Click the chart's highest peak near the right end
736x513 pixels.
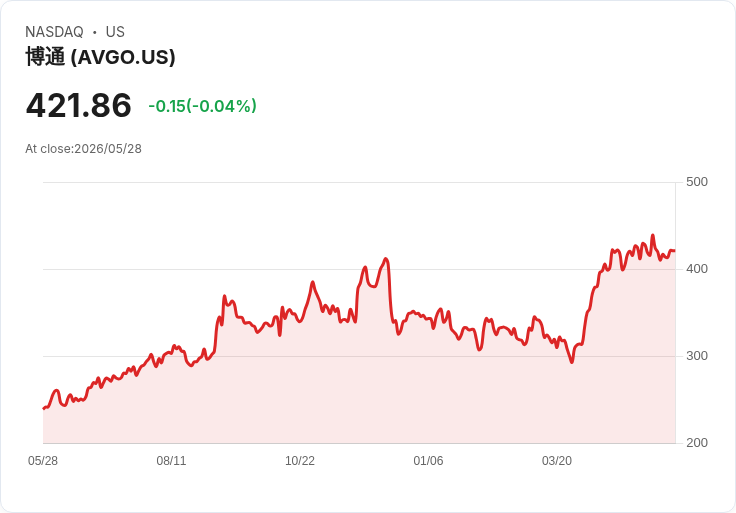(652, 235)
